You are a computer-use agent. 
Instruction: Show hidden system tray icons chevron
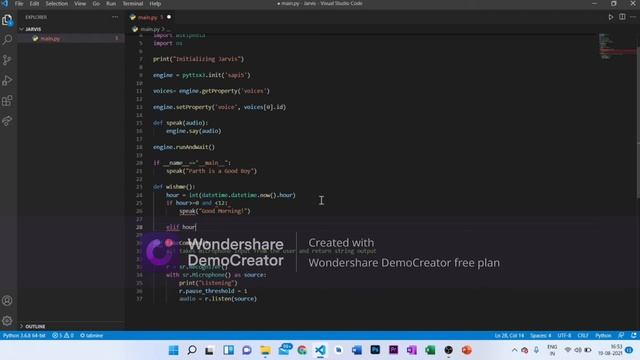coord(514,350)
